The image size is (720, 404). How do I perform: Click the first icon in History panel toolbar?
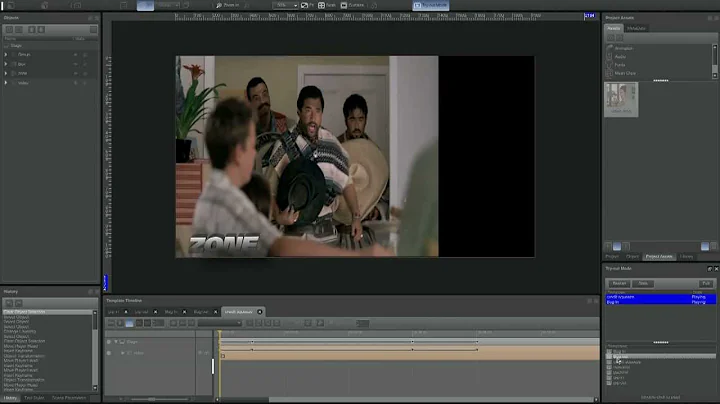coord(9,303)
